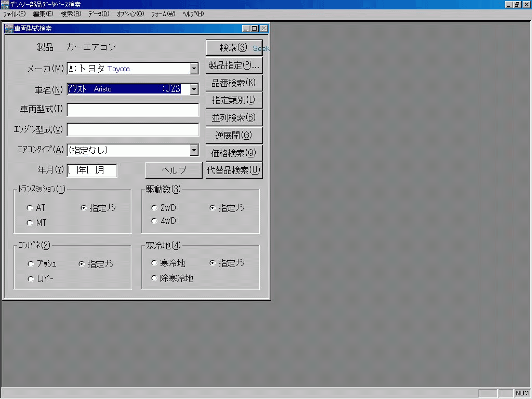Click the 逆展開(G) reverse expansion button
532x399 pixels.
234,135
